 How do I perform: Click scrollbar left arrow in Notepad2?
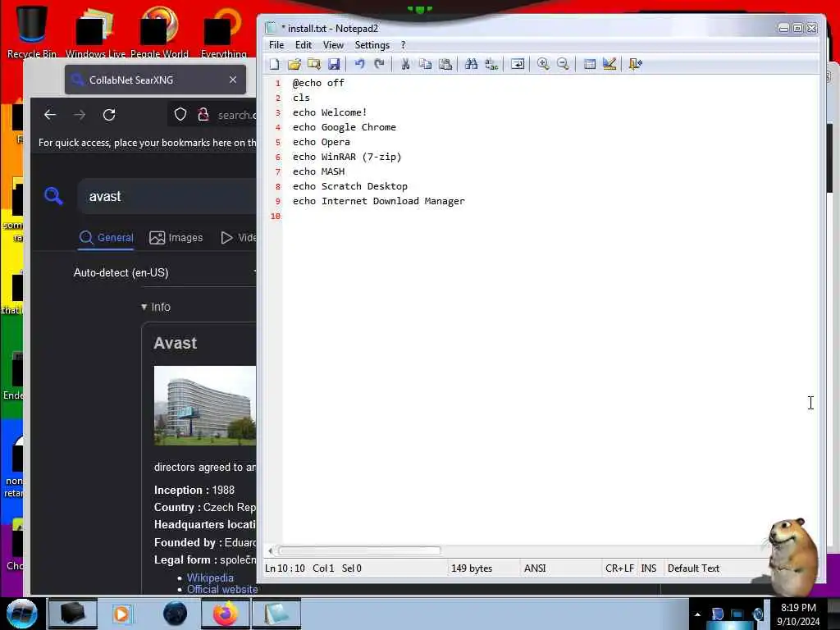click(x=270, y=550)
